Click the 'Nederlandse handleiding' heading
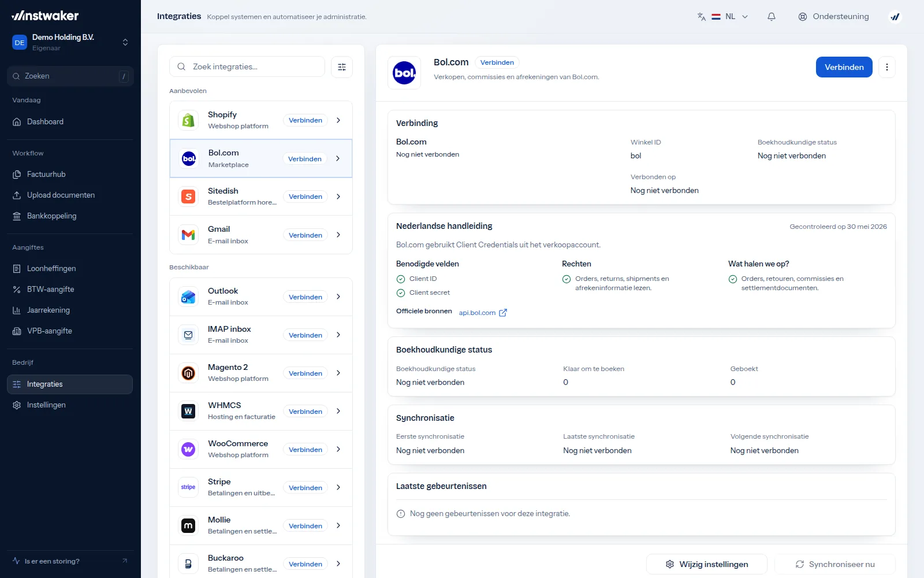 coord(444,226)
